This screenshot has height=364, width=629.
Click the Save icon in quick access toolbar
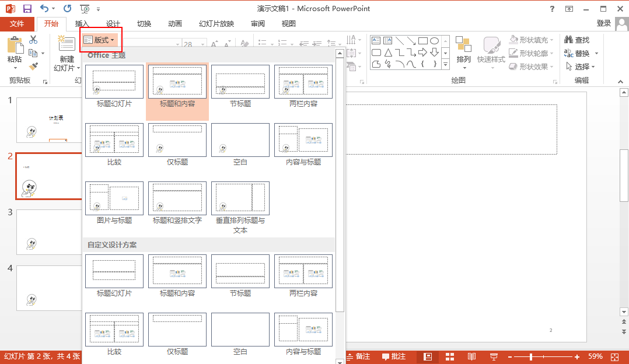tap(27, 9)
